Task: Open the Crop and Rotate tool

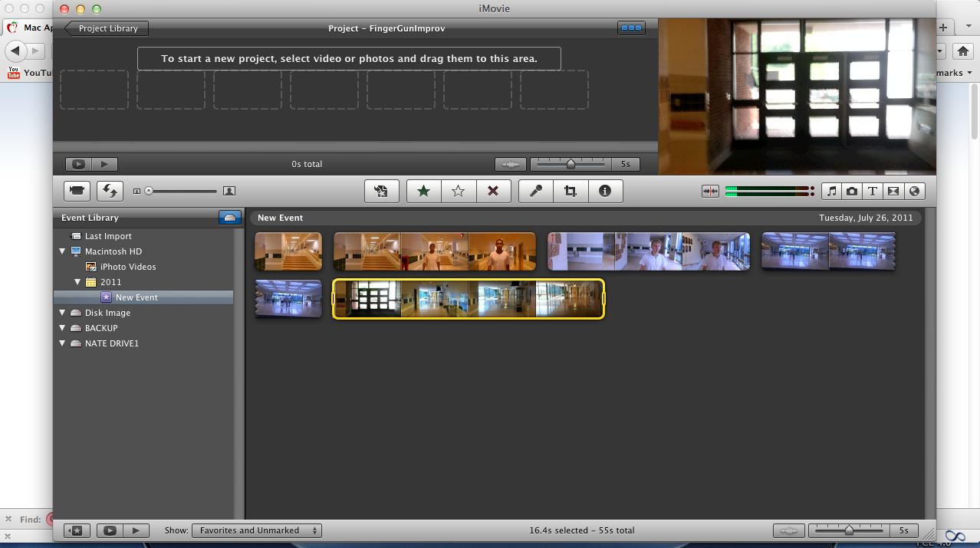Action: (571, 191)
